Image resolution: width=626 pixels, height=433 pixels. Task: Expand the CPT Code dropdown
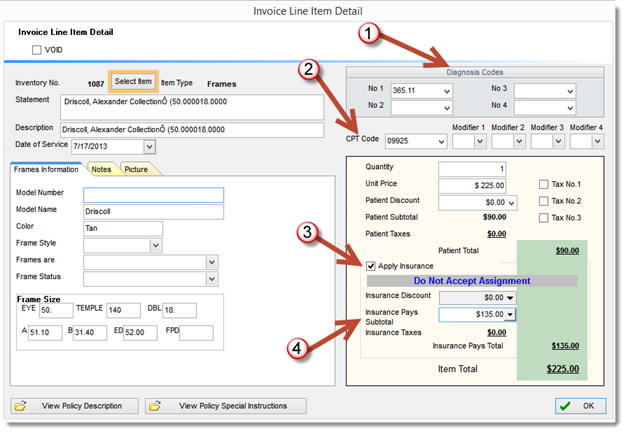point(441,141)
